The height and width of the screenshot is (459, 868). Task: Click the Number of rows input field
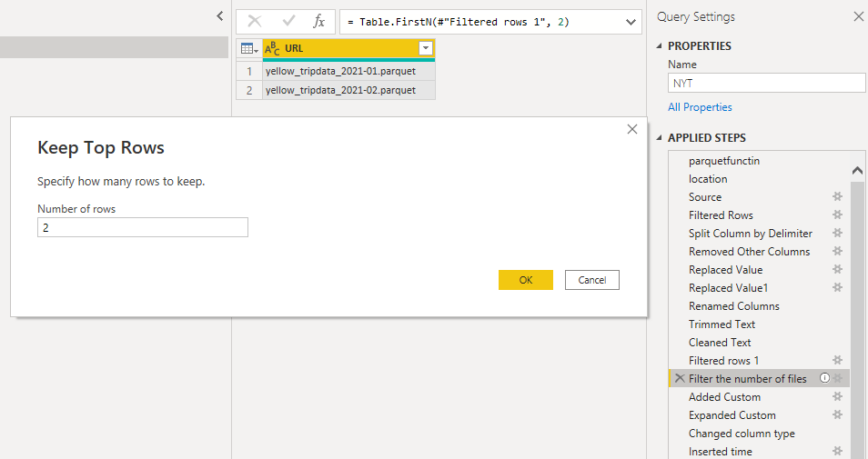143,228
